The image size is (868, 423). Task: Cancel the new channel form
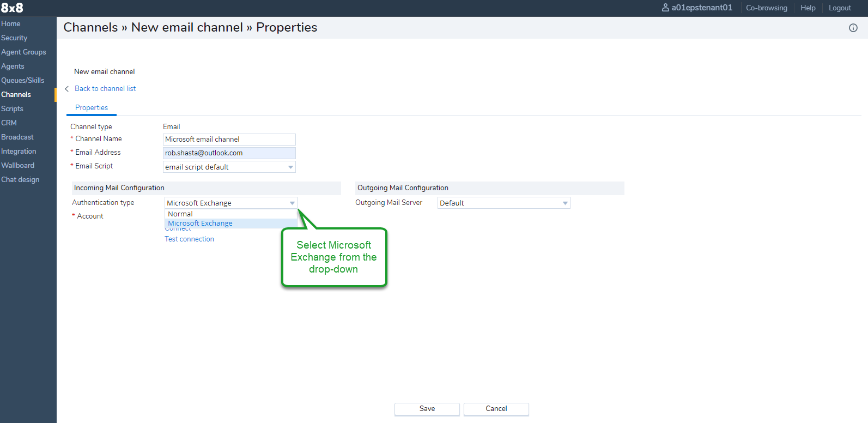point(496,409)
